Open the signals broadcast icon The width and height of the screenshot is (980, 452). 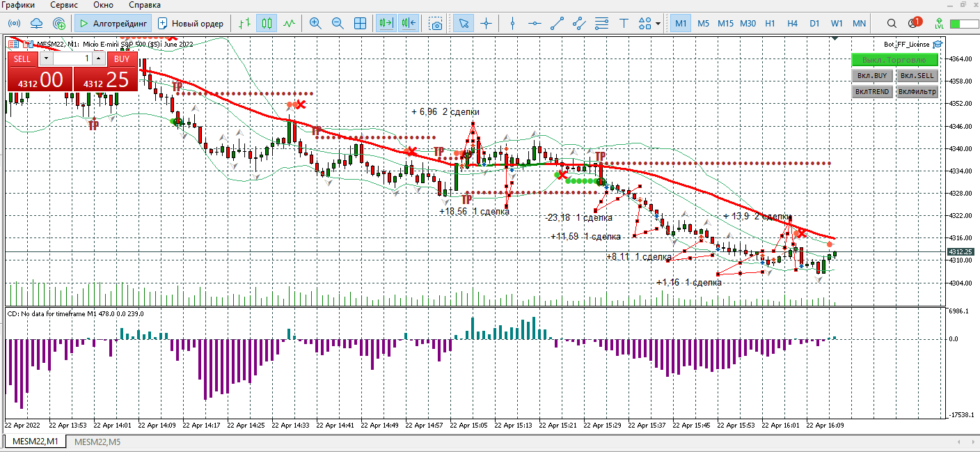pyautogui.click(x=14, y=23)
